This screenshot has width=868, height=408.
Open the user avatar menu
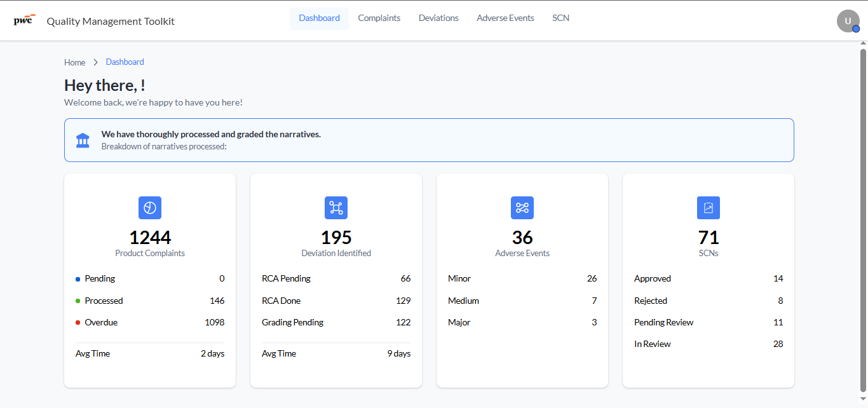(x=848, y=21)
